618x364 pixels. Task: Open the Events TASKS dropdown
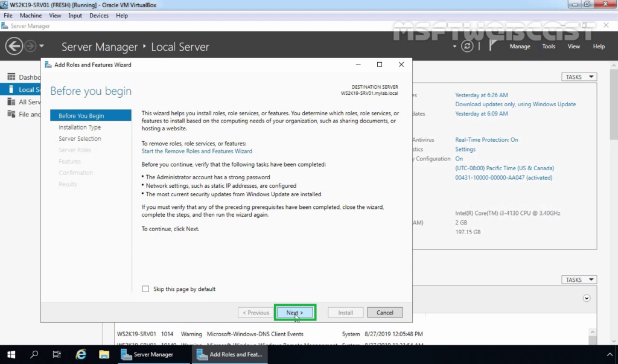[x=579, y=279]
